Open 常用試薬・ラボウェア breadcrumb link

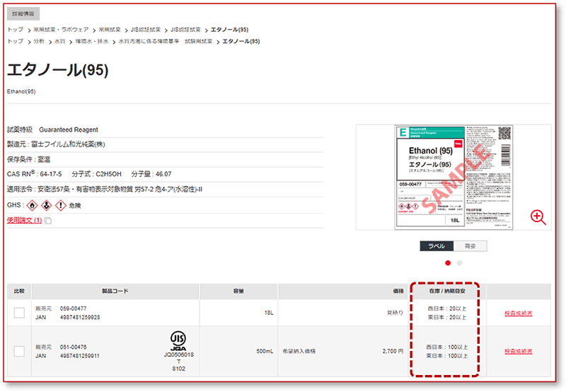tap(62, 30)
